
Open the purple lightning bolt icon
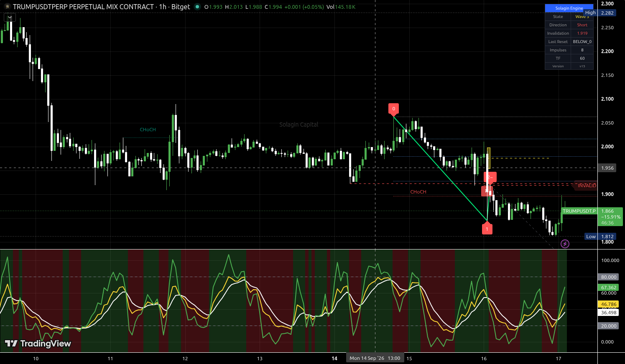[565, 244]
